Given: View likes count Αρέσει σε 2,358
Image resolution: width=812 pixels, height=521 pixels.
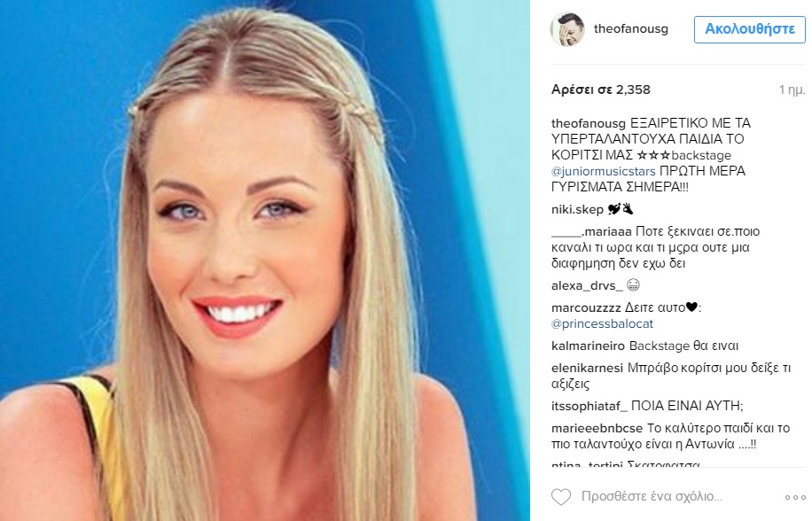Looking at the screenshot, I should point(601,89).
